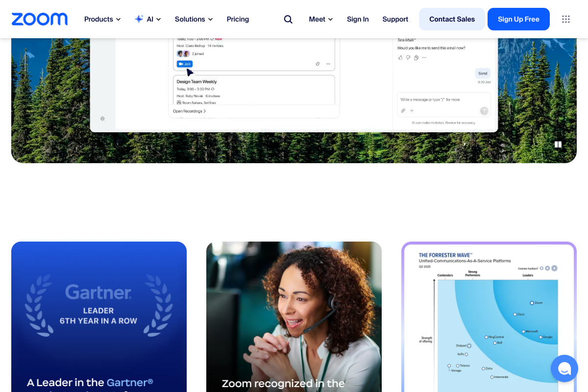Click the Join button in the mockup
Screen dimensions: 588x392
pos(185,64)
